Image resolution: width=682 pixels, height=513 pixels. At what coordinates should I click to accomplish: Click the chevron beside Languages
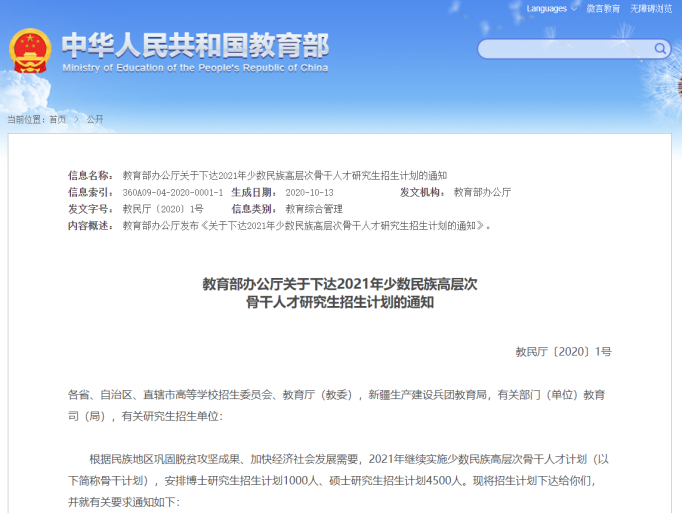[574, 8]
